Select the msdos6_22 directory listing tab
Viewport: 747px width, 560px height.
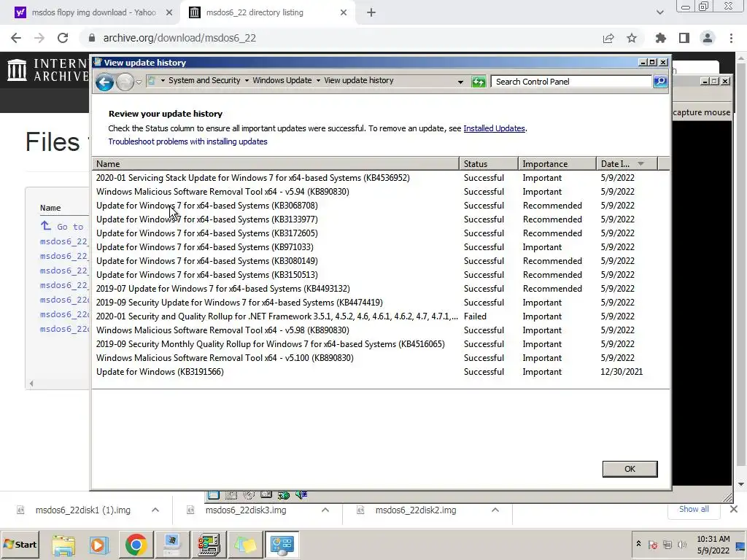click(268, 12)
